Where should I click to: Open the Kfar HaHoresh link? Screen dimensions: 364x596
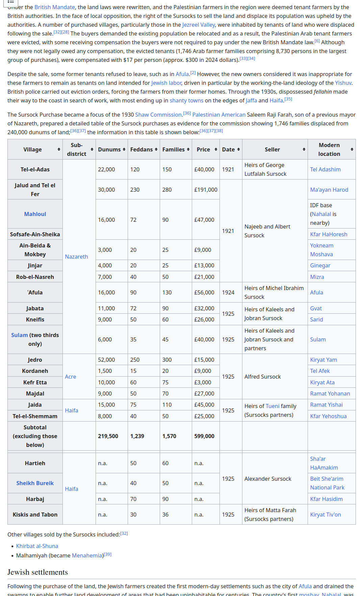pyautogui.click(x=329, y=234)
